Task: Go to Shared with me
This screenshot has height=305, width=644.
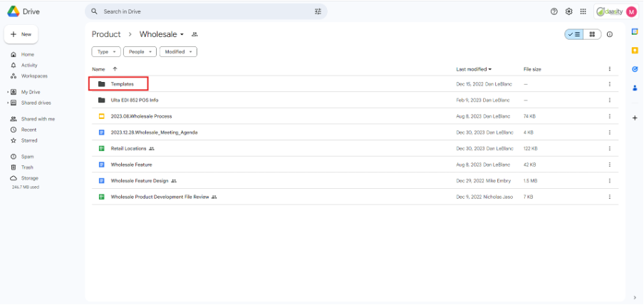Action: click(37, 119)
